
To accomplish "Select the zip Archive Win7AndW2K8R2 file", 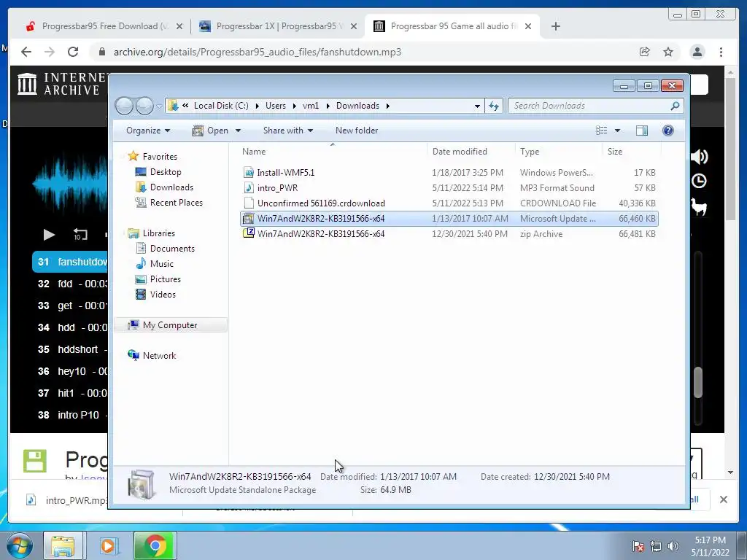I will point(449,234).
